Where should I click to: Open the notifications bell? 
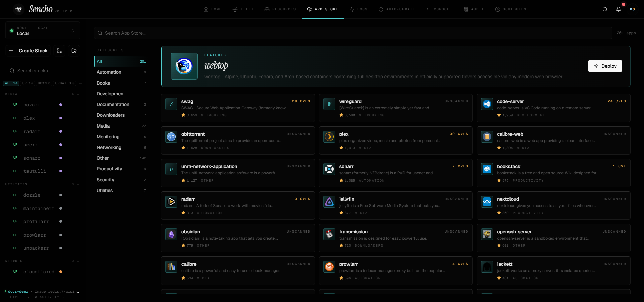[x=619, y=9]
